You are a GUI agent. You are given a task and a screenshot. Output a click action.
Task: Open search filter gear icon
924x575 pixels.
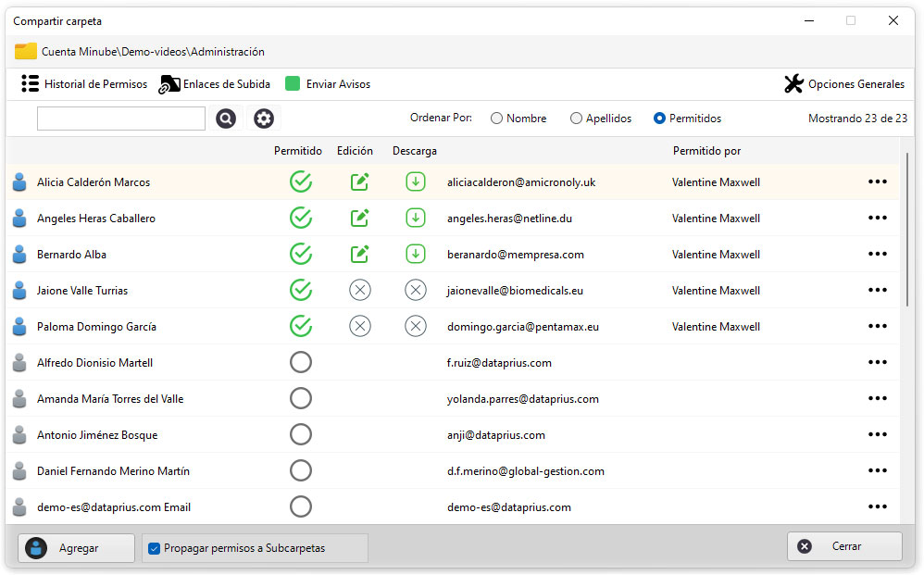click(264, 119)
